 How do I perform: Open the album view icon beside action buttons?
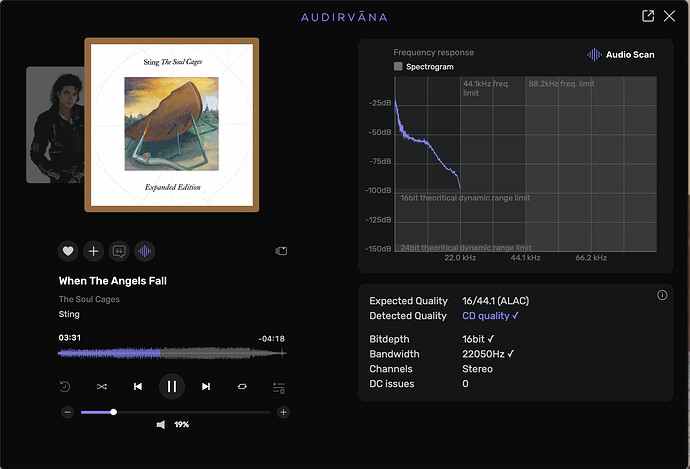click(281, 251)
